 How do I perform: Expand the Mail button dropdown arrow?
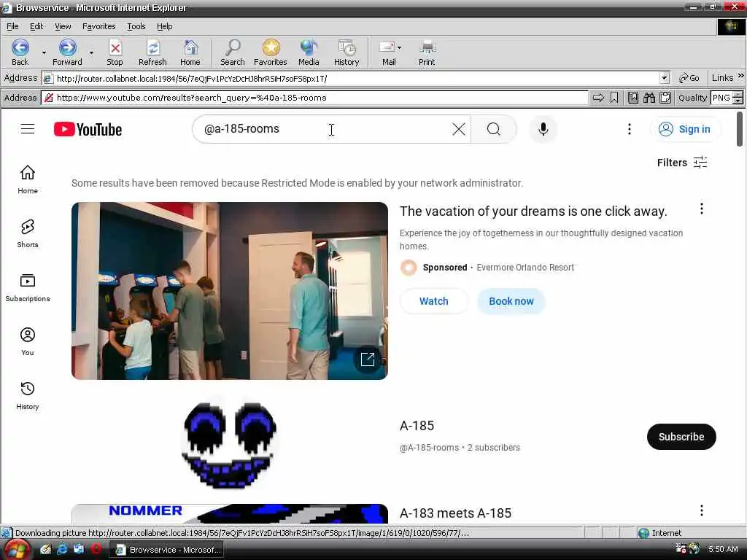pos(399,47)
